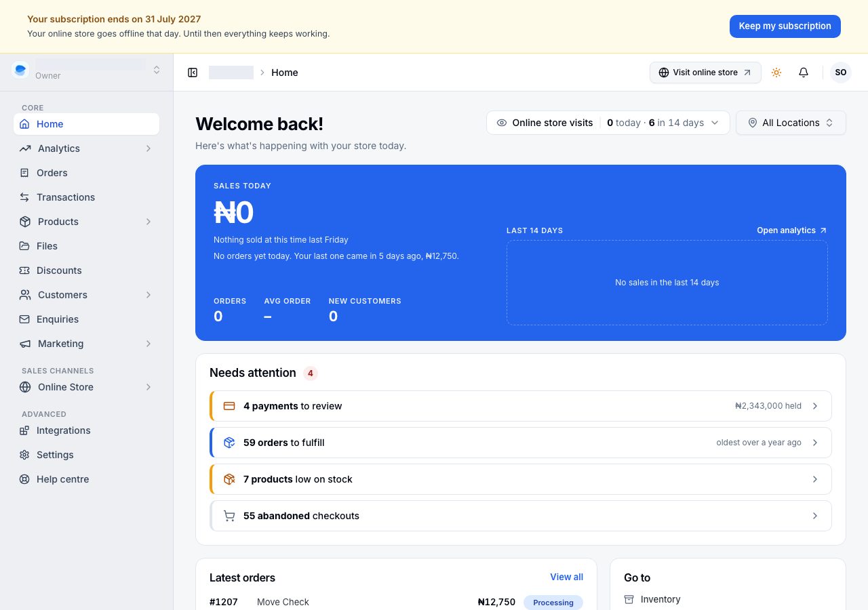Expand the Online Store submenu chevron
868x610 pixels.
149,387
